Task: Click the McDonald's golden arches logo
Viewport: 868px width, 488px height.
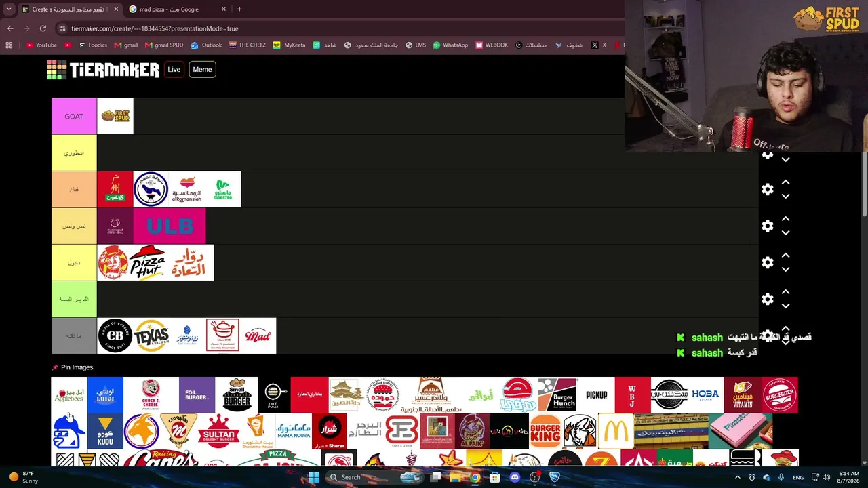Action: [x=616, y=431]
